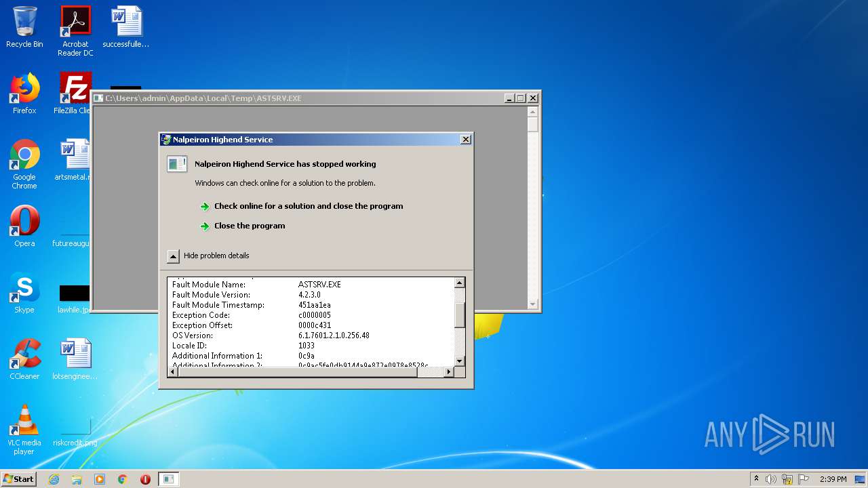
Task: Select Fault Module Timestamp 451aa1ea
Action: [315, 305]
